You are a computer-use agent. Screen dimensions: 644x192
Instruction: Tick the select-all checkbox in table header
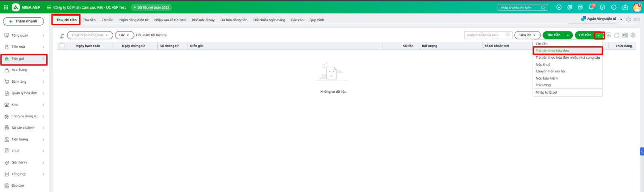[62, 46]
